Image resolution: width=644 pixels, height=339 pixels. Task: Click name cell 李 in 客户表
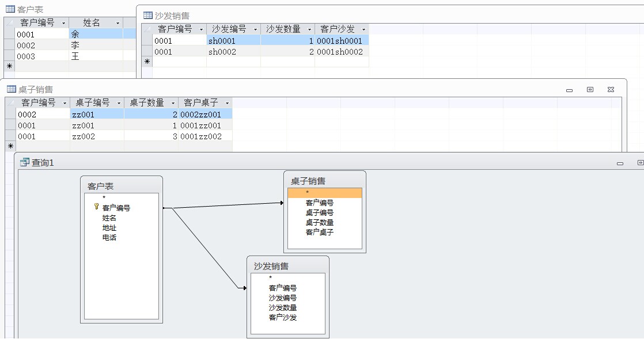(x=96, y=45)
